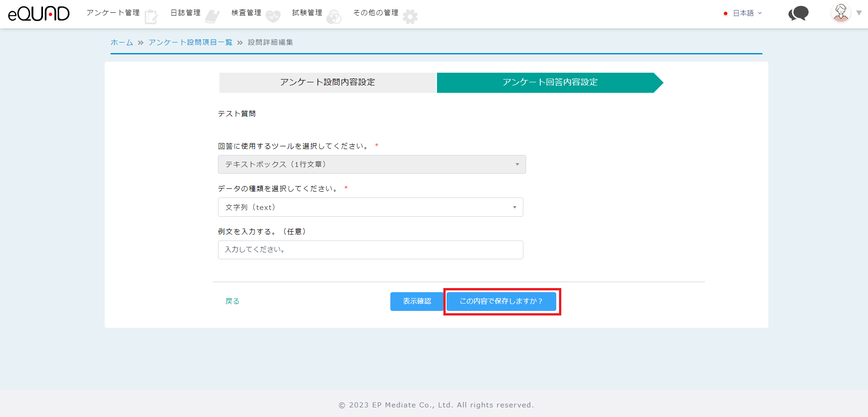Select the アンケート回答内容設定 tab
This screenshot has height=417, width=868.
[x=549, y=83]
